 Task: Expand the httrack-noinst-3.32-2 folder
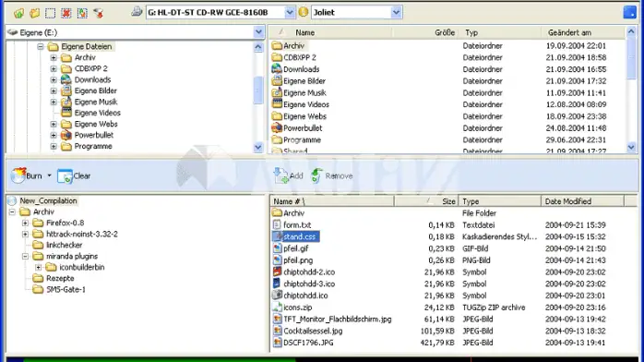[x=26, y=234]
